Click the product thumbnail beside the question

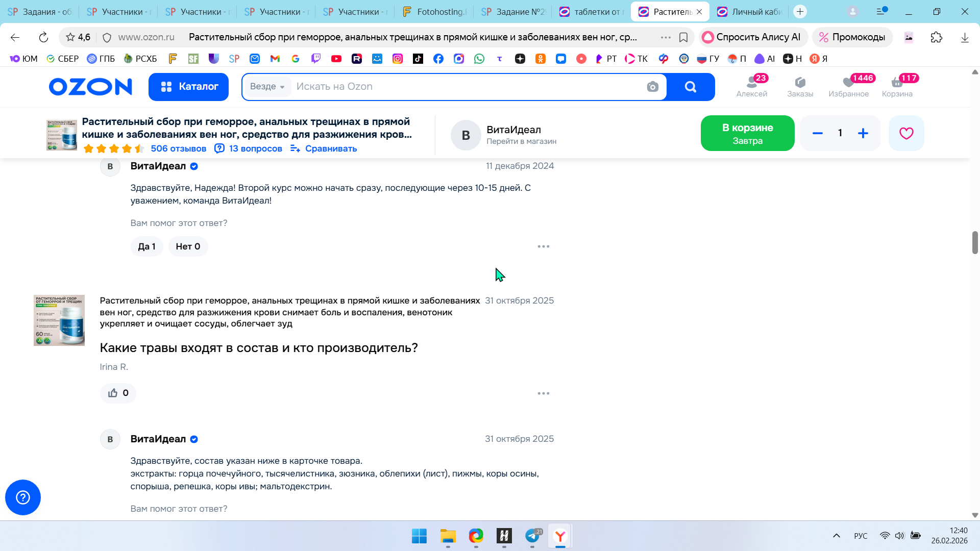[x=59, y=320]
